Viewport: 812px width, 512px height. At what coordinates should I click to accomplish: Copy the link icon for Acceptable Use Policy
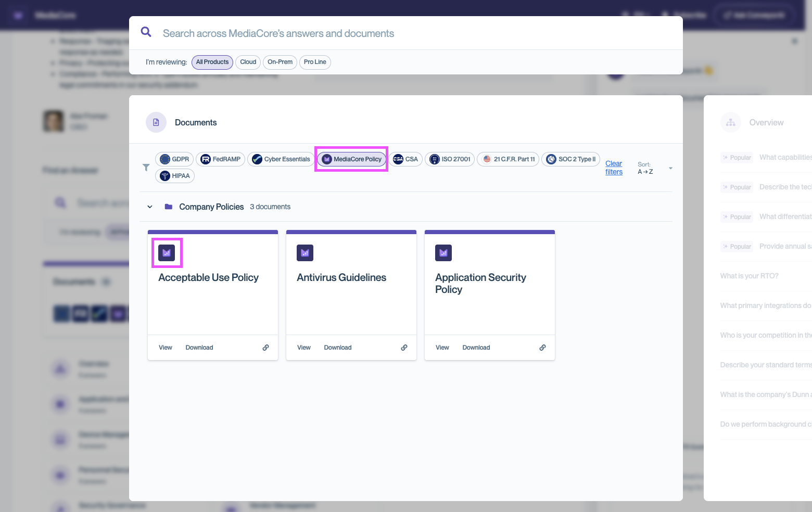click(x=265, y=347)
